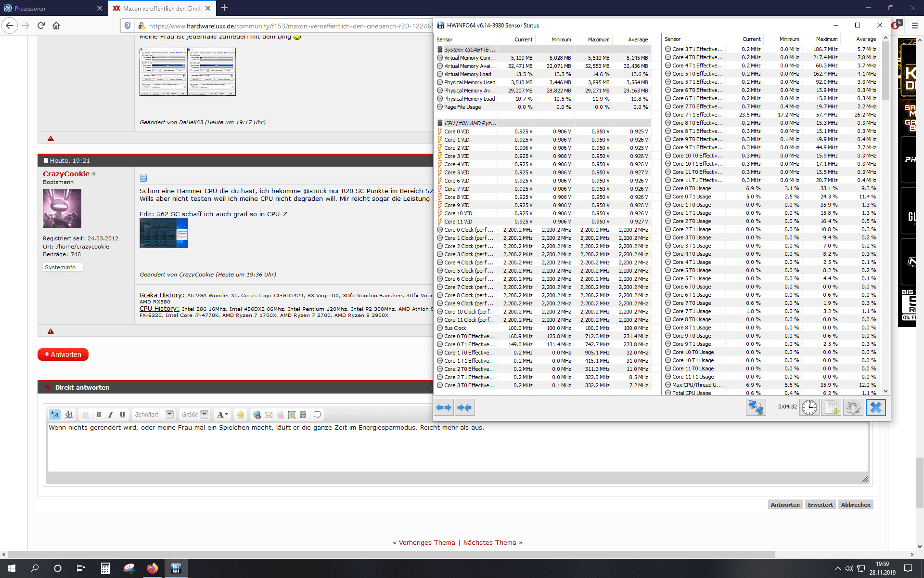Toggle bold formatting in reply editor

click(99, 415)
